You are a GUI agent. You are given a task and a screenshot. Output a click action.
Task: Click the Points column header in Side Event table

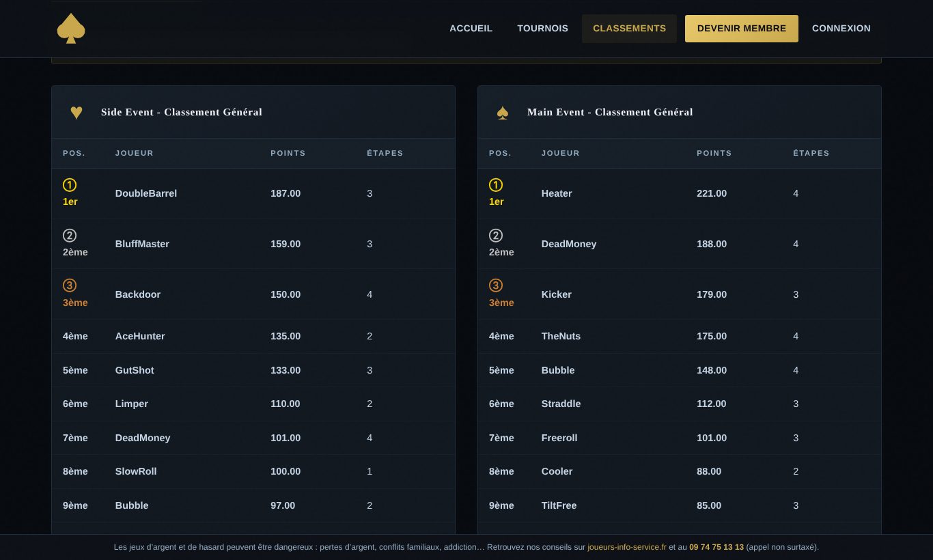tap(288, 153)
